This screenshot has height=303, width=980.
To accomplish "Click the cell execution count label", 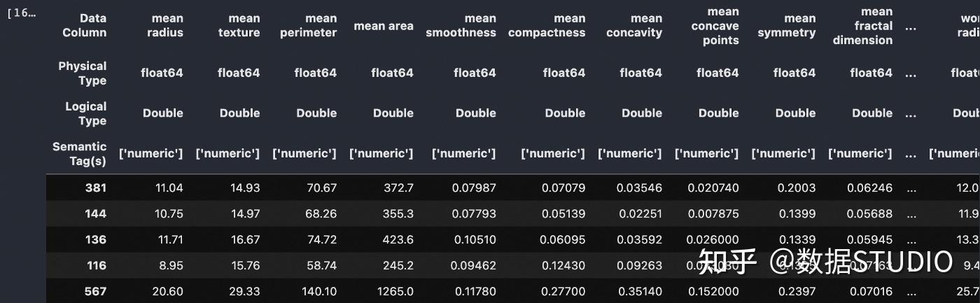I will 21,13.
